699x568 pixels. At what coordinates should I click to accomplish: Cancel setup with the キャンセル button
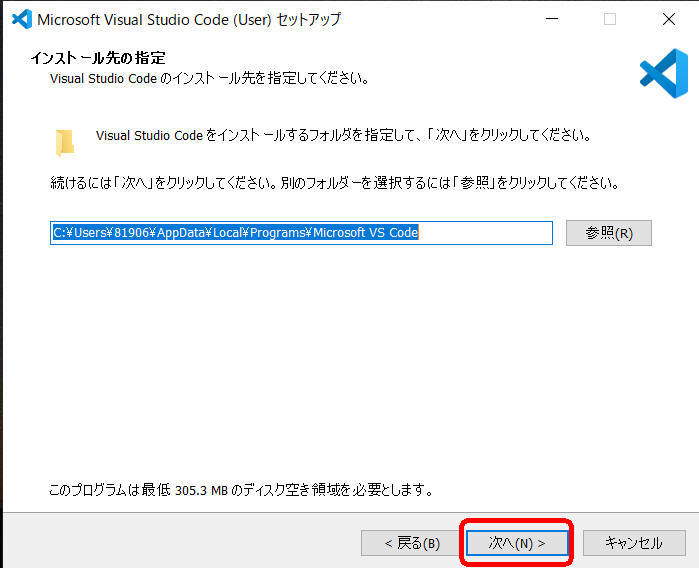coord(634,543)
